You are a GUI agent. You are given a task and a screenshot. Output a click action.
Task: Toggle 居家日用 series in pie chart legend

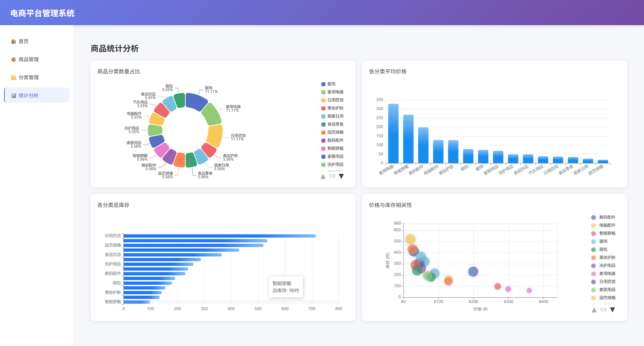point(332,116)
